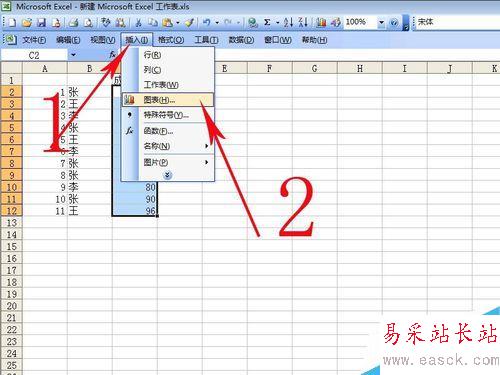The height and width of the screenshot is (375, 500).
Task: Expand full Insert menu with bottom chevron
Action: tap(167, 175)
